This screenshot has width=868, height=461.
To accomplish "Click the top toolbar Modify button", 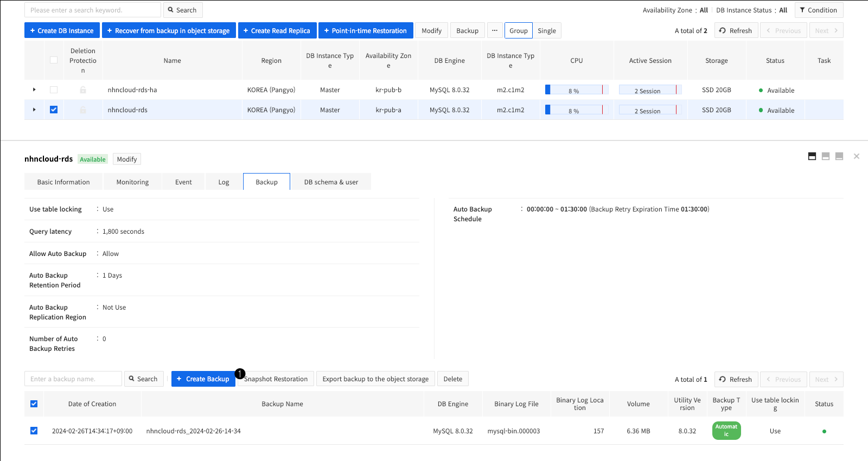I will 432,30.
